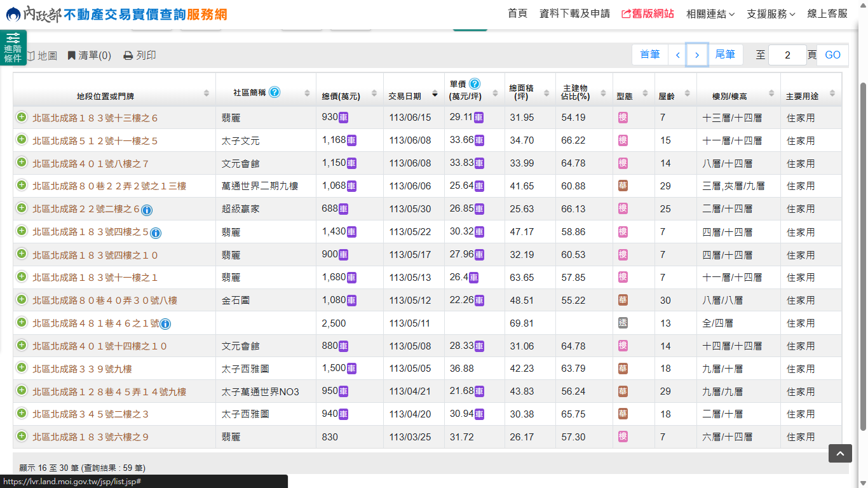Click page number input field

[x=787, y=55]
